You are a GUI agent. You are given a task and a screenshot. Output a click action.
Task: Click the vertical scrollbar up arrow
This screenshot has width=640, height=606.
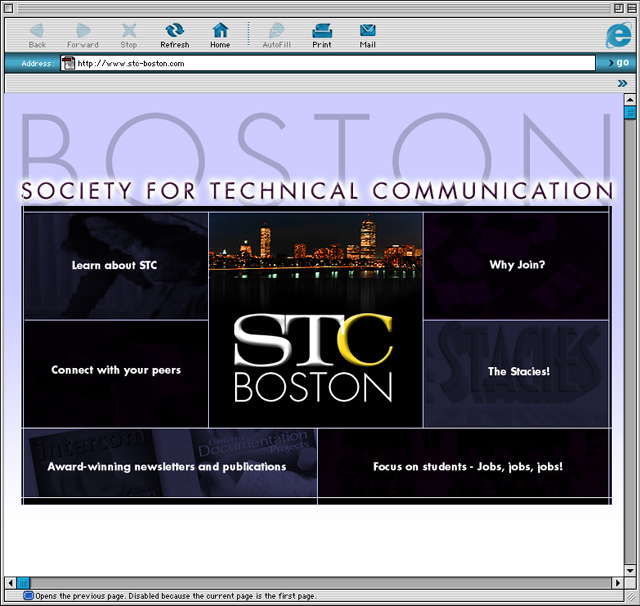coord(630,99)
